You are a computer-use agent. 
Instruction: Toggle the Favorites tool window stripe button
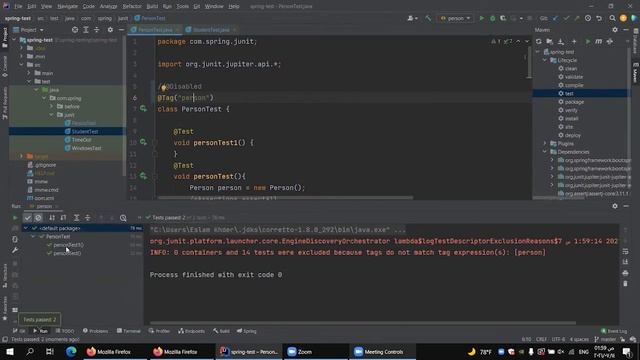(4, 309)
